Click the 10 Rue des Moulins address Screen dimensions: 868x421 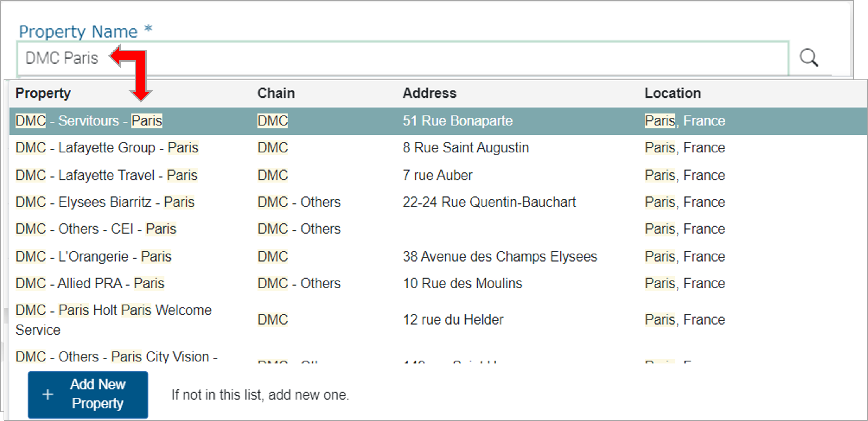click(462, 284)
